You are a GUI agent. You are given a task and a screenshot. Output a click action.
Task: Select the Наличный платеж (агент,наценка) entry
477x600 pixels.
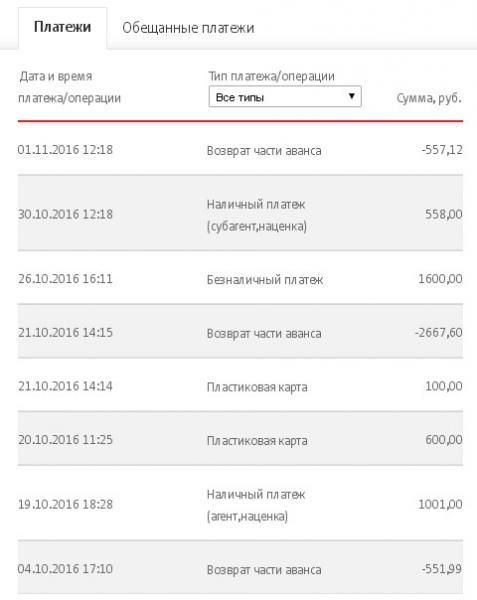256,505
